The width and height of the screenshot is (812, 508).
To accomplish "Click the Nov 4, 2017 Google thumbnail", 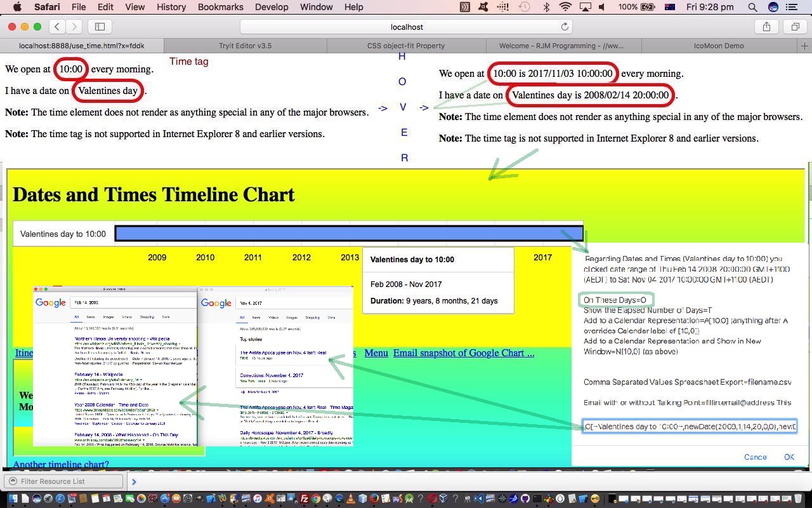I will (x=276, y=366).
